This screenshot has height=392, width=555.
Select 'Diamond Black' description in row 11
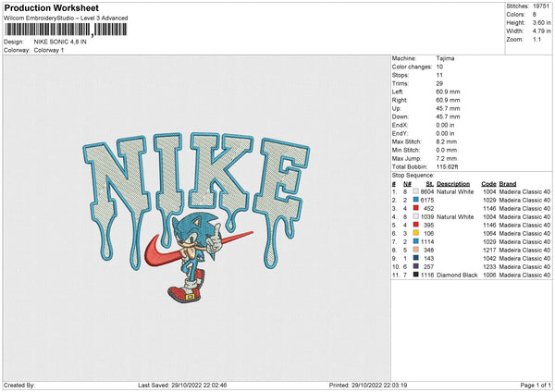click(x=457, y=275)
